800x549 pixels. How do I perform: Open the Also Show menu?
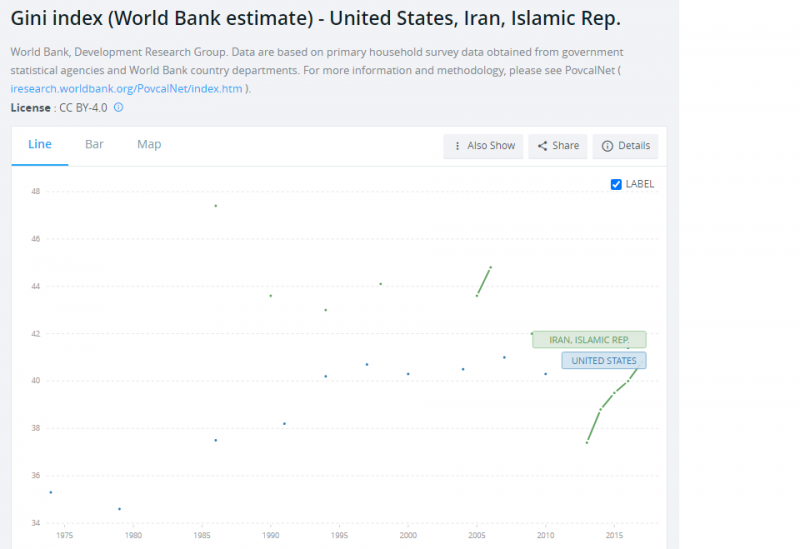(x=483, y=146)
